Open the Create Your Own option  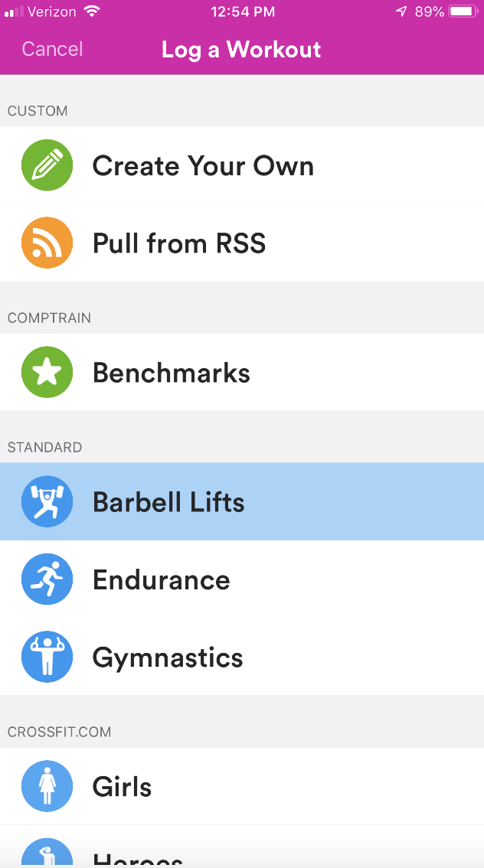point(203,166)
